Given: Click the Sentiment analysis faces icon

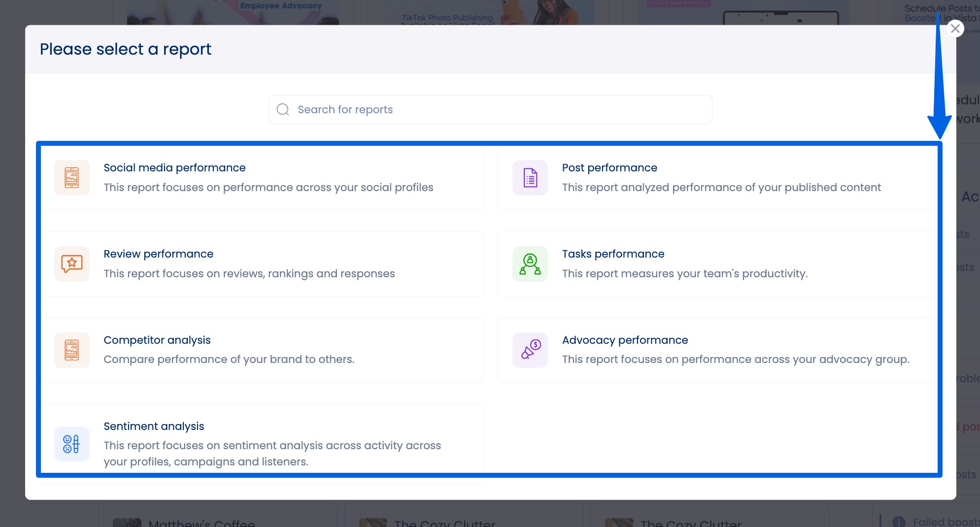Looking at the screenshot, I should point(71,443).
